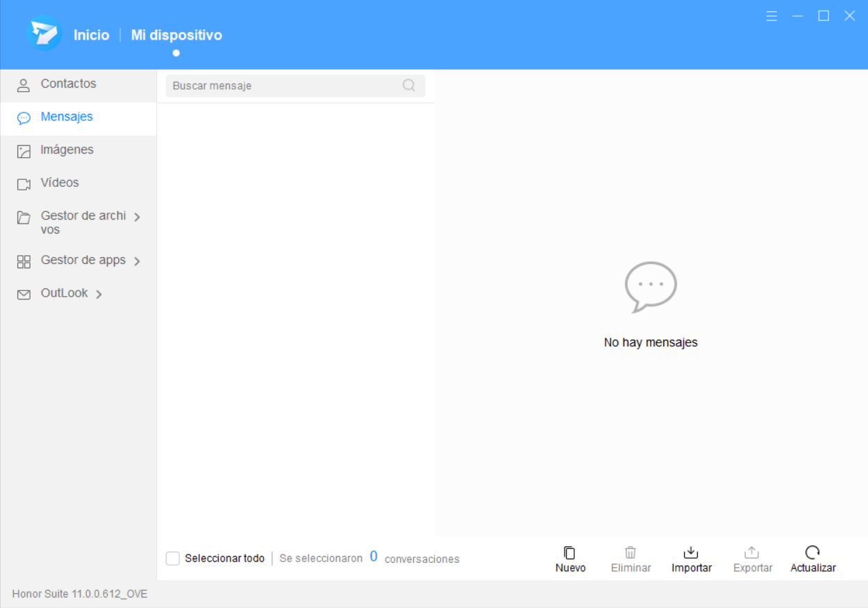Switch to the Inicio tab
868x608 pixels.
point(91,35)
